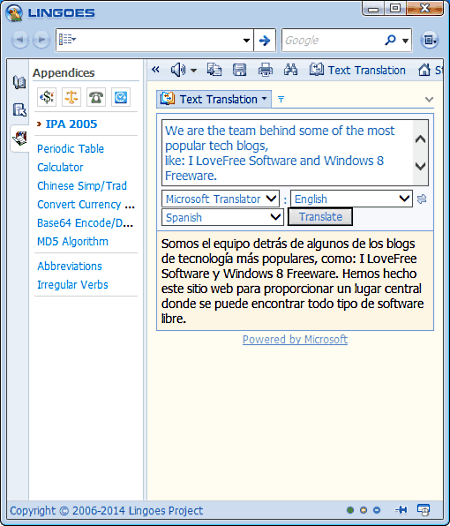Viewport: 450px width, 526px height.
Task: Click the save floppy disk icon
Action: point(240,70)
